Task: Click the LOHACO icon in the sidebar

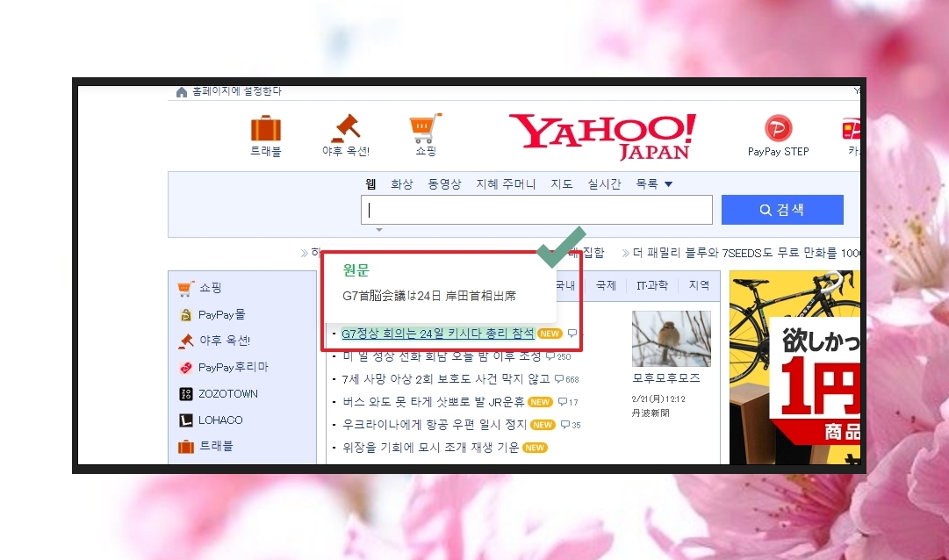Action: 186,420
